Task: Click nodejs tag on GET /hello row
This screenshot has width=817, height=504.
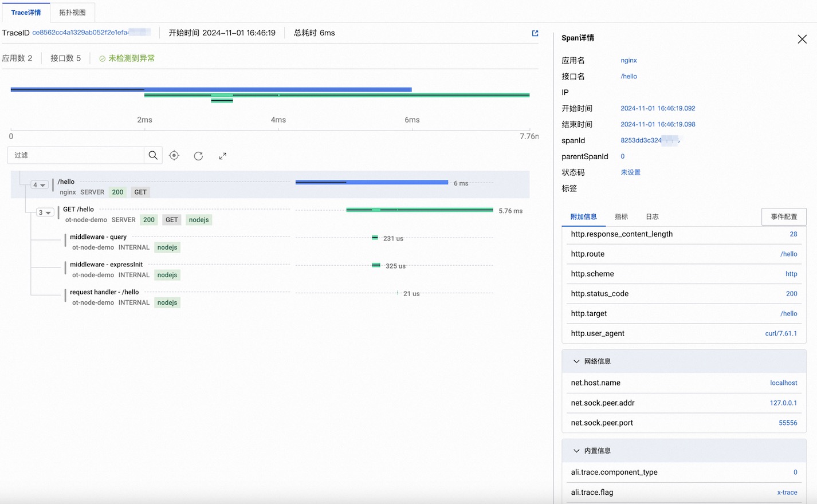Action: [x=199, y=220]
